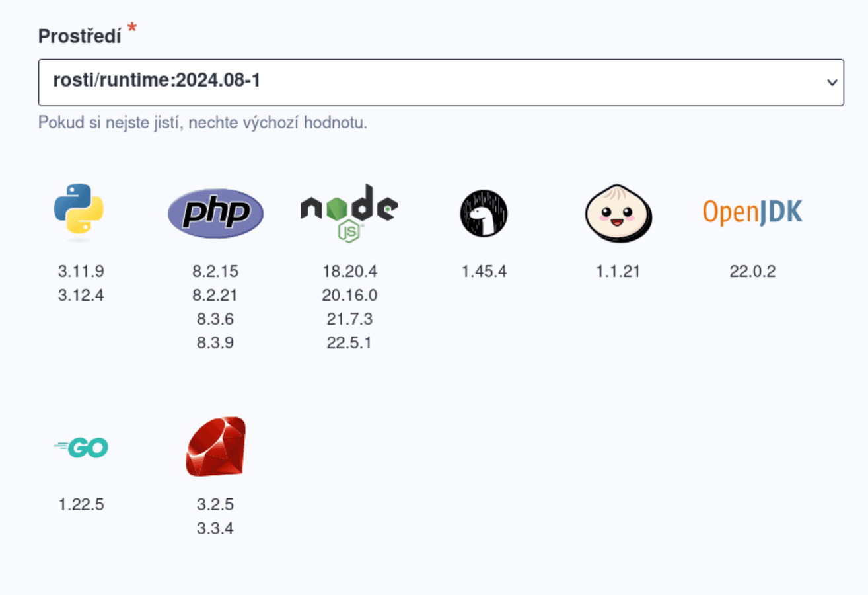Open the Prostředí runtime dropdown
The width and height of the screenshot is (868, 595).
pyautogui.click(x=441, y=83)
